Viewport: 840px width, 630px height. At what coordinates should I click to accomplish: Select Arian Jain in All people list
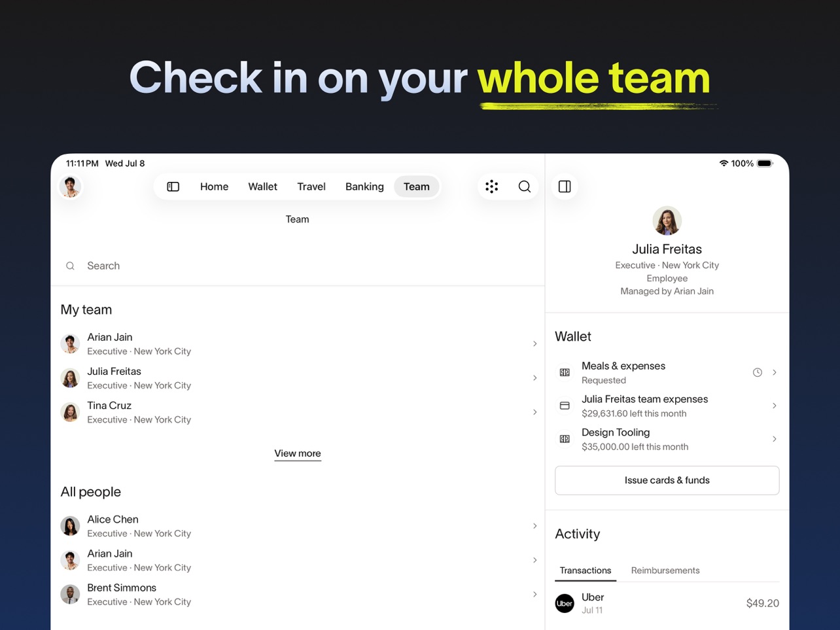click(298, 560)
